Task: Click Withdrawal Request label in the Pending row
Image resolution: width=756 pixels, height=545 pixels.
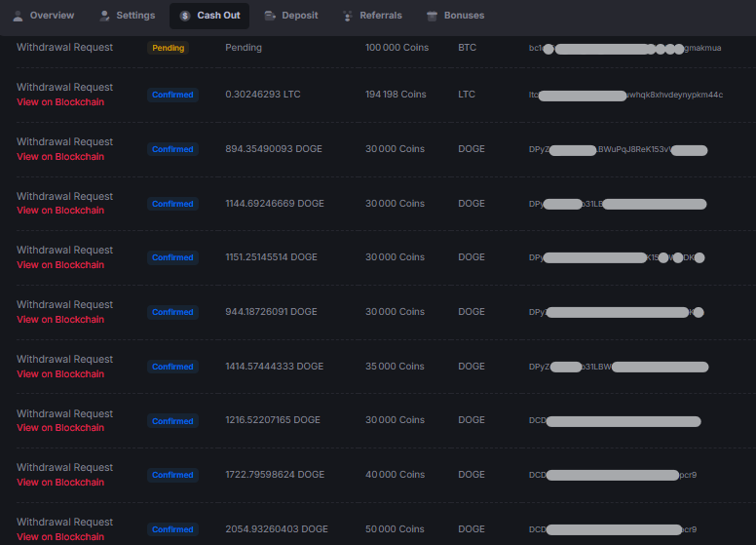Action: point(64,47)
